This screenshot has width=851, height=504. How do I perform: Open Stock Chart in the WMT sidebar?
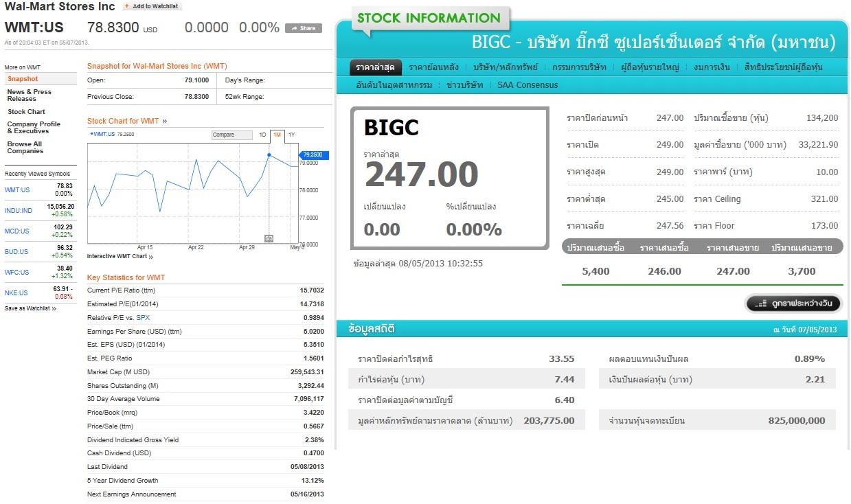[x=26, y=111]
